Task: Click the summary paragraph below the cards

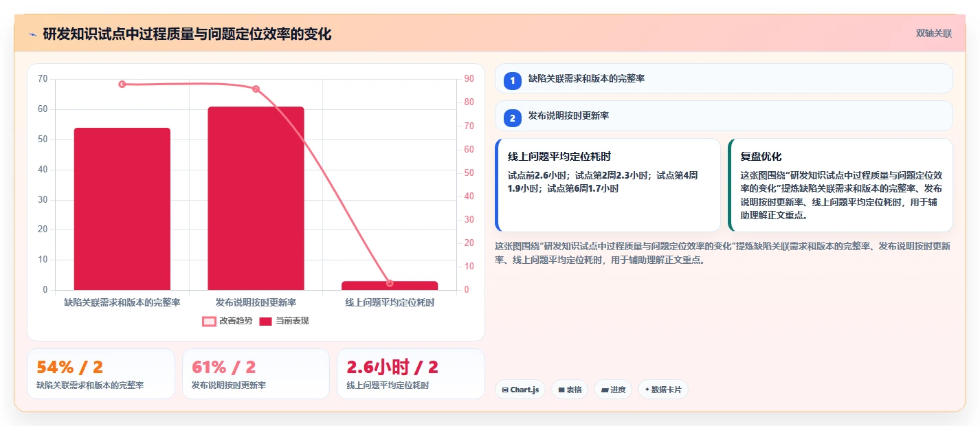Action: pos(722,253)
